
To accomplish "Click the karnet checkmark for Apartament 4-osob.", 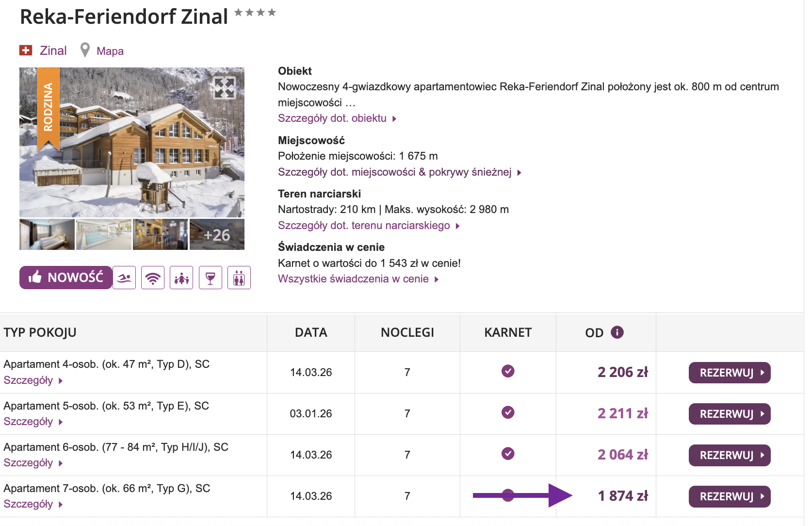I will coord(508,371).
